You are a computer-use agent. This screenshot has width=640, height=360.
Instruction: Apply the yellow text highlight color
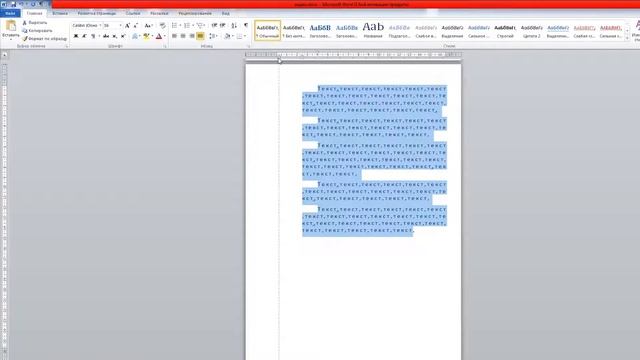(x=146, y=36)
